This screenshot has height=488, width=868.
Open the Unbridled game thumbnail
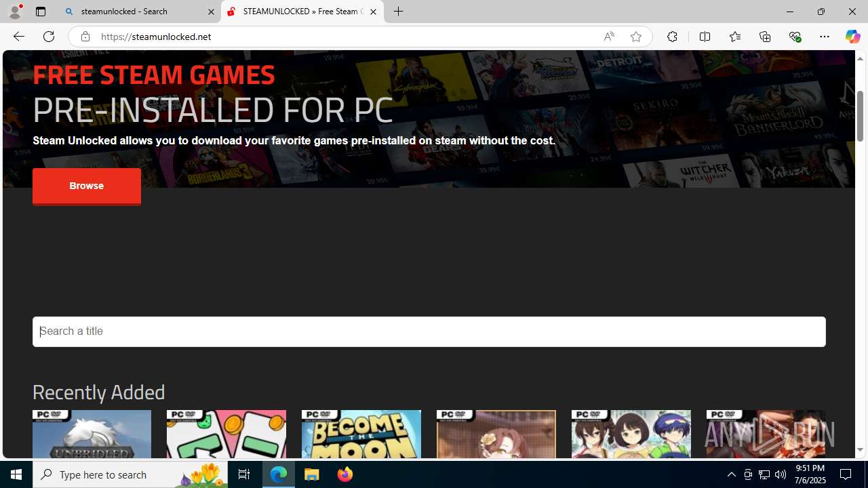tap(92, 434)
